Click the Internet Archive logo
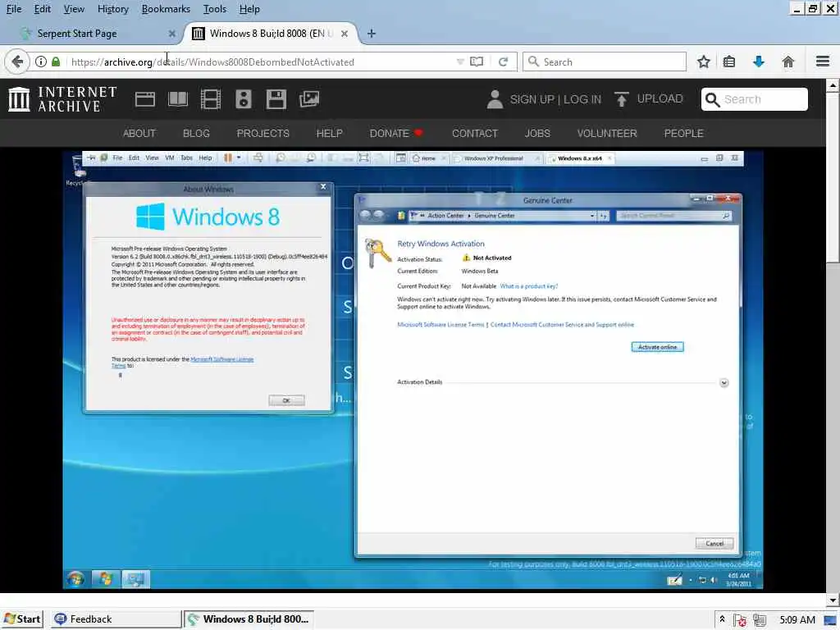The height and width of the screenshot is (630, 840). click(62, 99)
